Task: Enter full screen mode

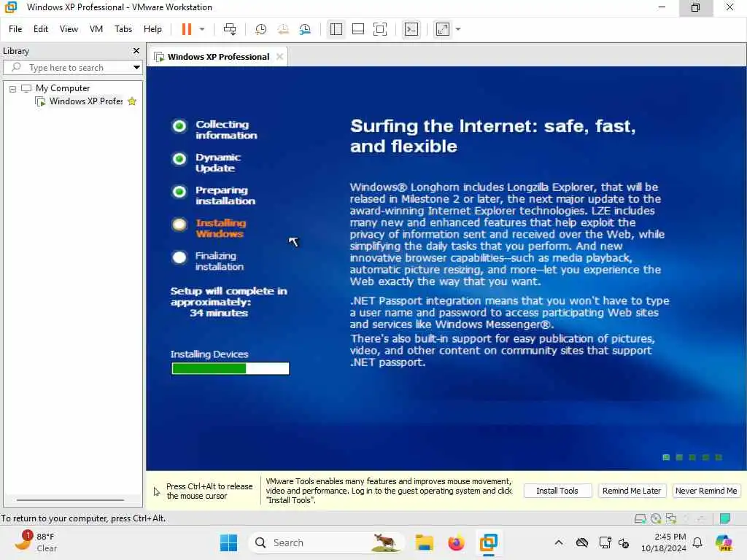Action: tap(379, 29)
